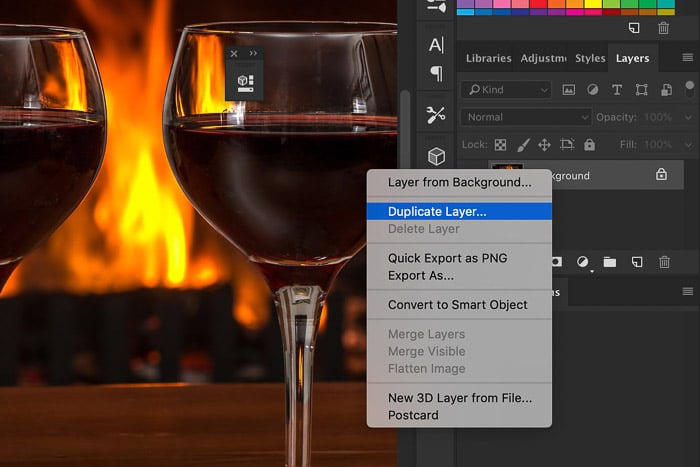
Task: Open the Normal blend mode dropdown
Action: click(526, 117)
